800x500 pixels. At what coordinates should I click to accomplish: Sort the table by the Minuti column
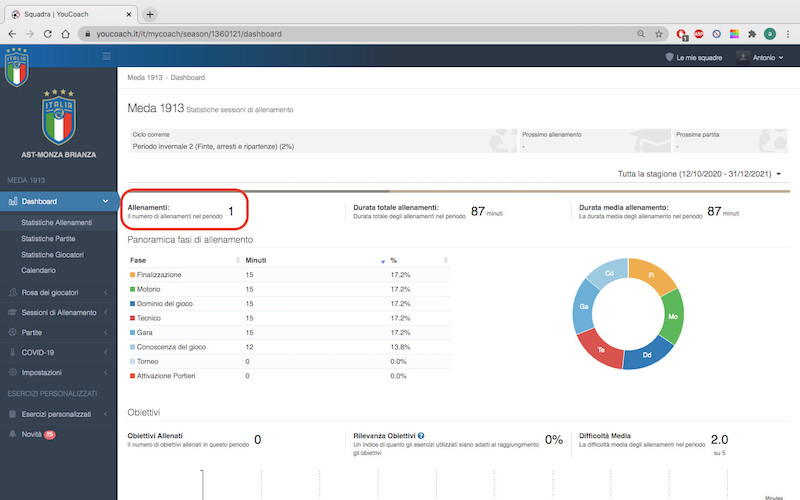pyautogui.click(x=314, y=260)
